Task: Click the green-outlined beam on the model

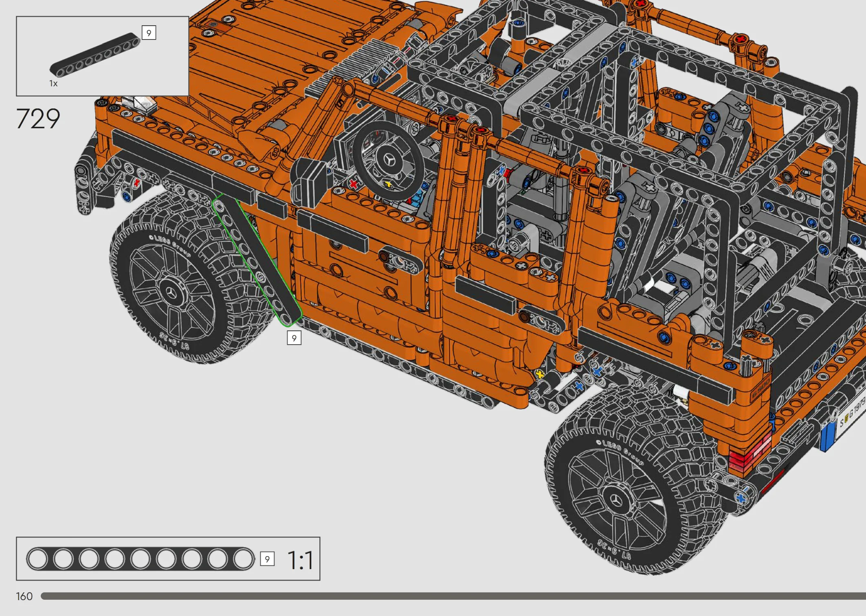Action: 257,260
